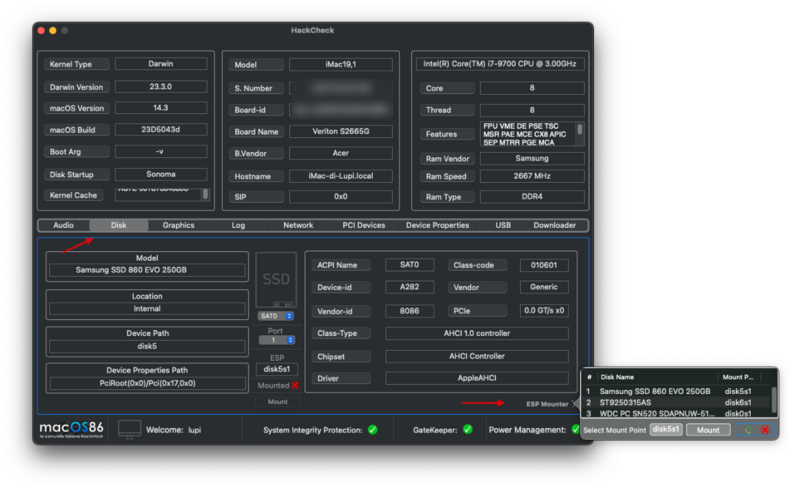The image size is (800, 488).
Task: Open the ESP Mounter popup
Action: pyautogui.click(x=548, y=404)
